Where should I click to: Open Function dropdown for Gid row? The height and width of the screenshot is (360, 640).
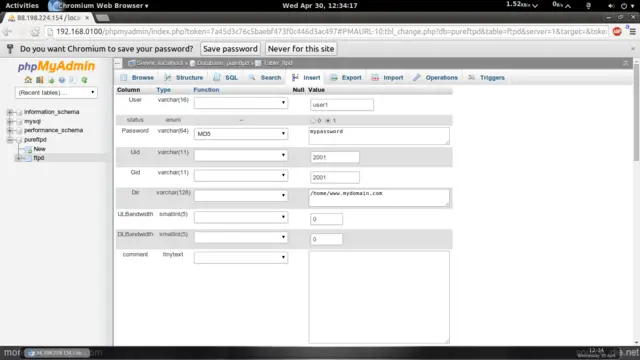pos(241,176)
